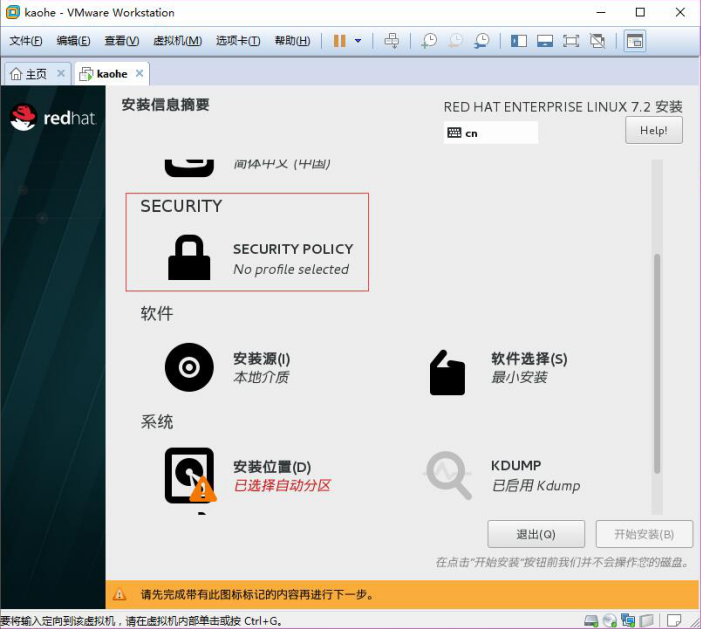Image resolution: width=701 pixels, height=629 pixels.
Task: Click the 最小安装 status text
Action: (519, 377)
